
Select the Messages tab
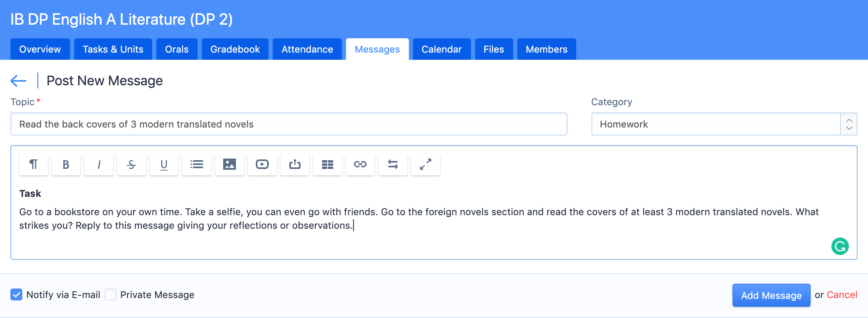click(x=377, y=49)
